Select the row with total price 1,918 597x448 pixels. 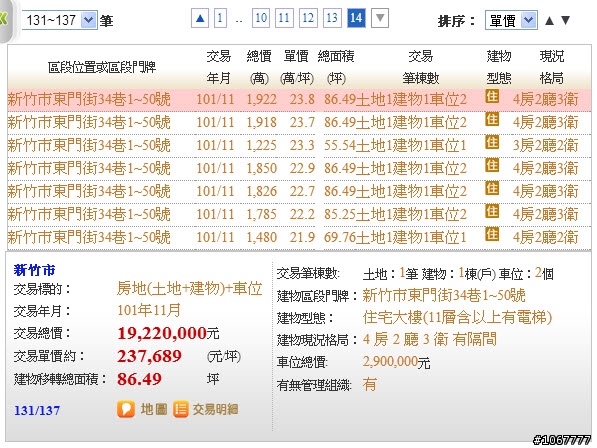299,123
